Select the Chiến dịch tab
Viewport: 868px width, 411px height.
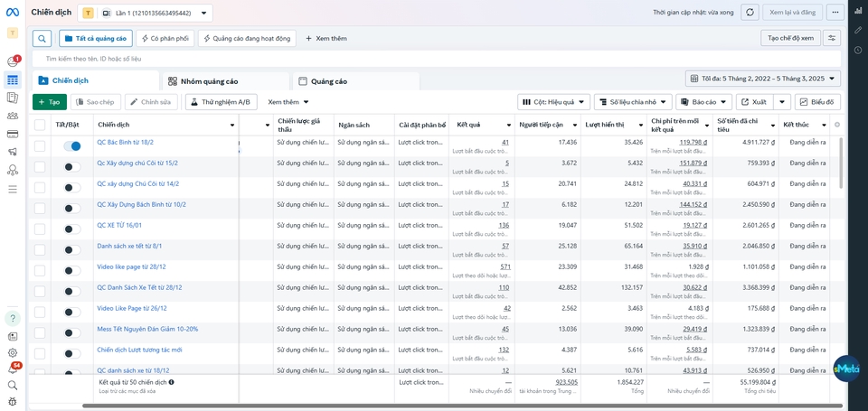pyautogui.click(x=95, y=80)
